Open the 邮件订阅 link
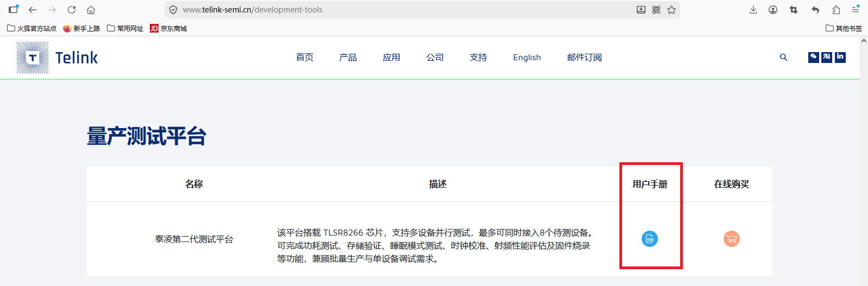The width and height of the screenshot is (868, 286). tap(585, 58)
